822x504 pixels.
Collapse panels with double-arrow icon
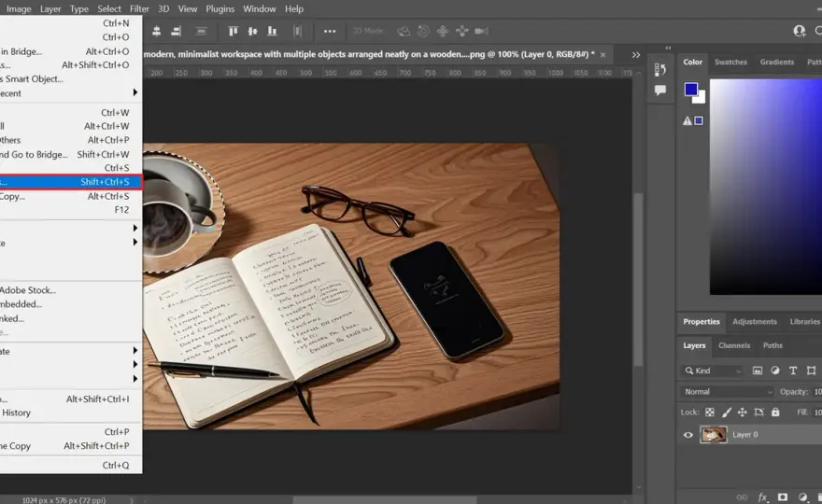668,48
